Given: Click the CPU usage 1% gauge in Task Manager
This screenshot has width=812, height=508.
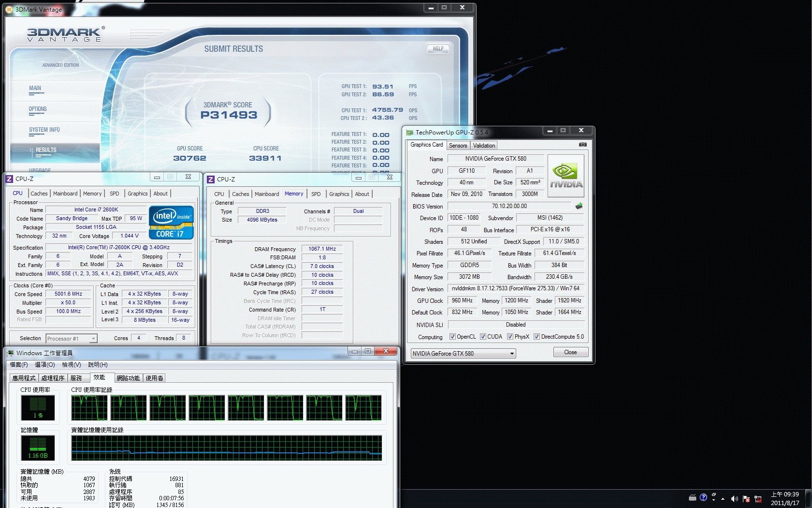Looking at the screenshot, I should tap(38, 407).
